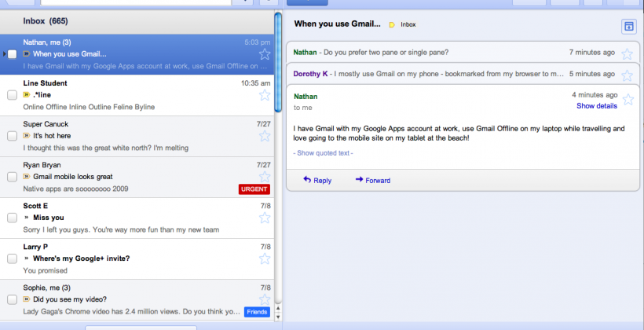Check the Larry P email checkbox
The image size is (644, 330).
tap(13, 259)
